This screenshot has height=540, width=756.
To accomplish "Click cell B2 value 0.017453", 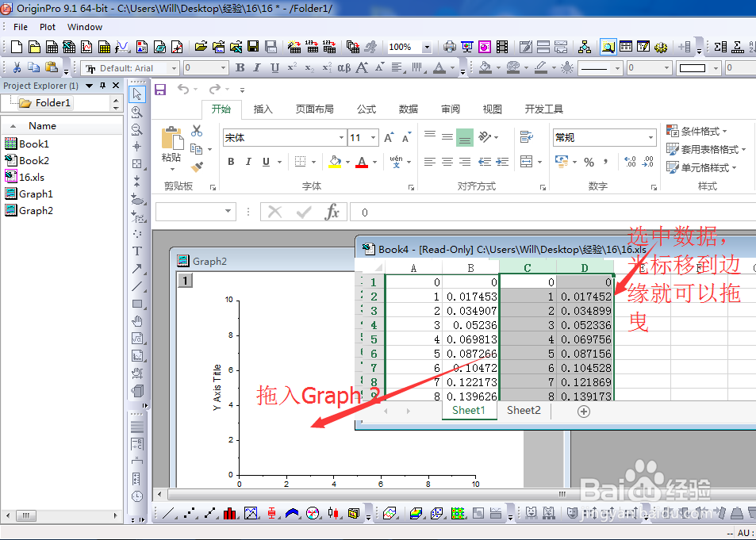I will pos(470,297).
